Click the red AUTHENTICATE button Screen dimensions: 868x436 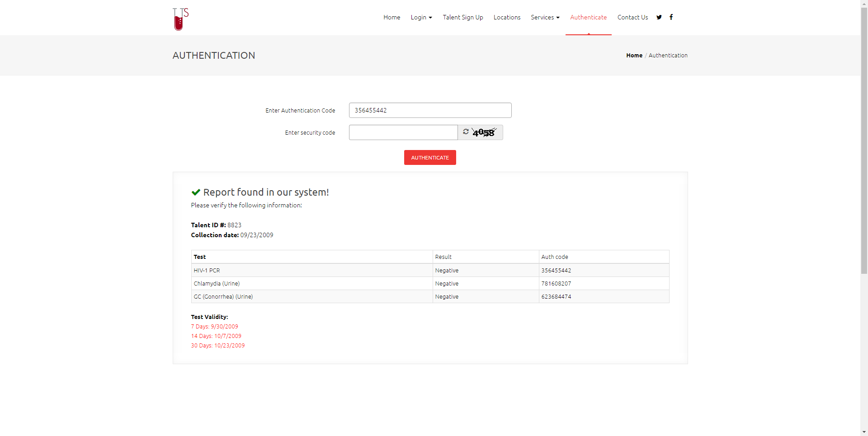click(430, 158)
